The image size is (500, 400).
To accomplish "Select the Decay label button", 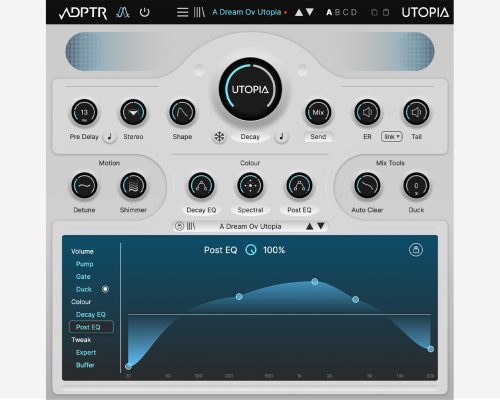I will [250, 137].
